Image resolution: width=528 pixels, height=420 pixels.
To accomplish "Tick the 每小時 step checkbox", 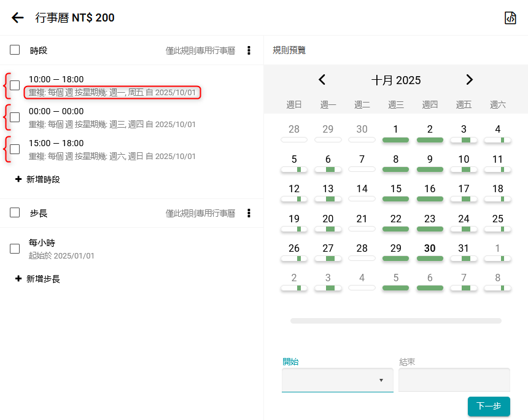I will click(x=15, y=249).
